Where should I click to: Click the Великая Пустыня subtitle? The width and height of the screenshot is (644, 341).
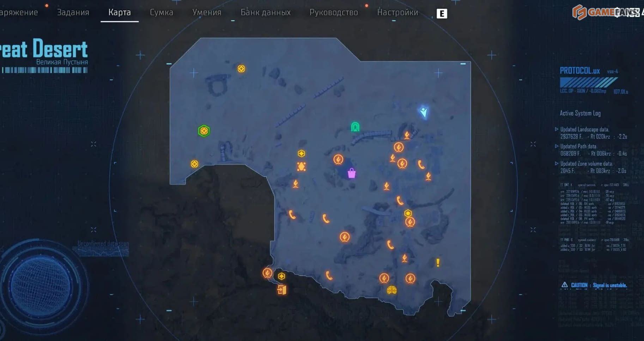[x=62, y=62]
